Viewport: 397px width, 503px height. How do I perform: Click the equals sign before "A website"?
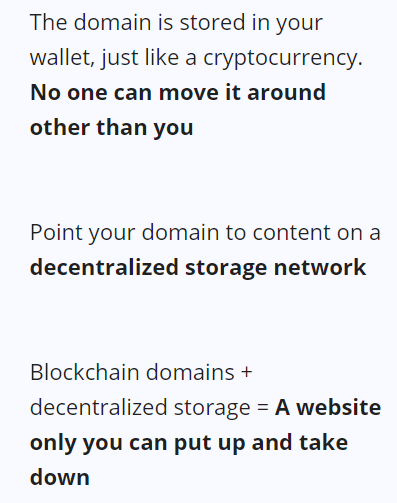pos(263,408)
